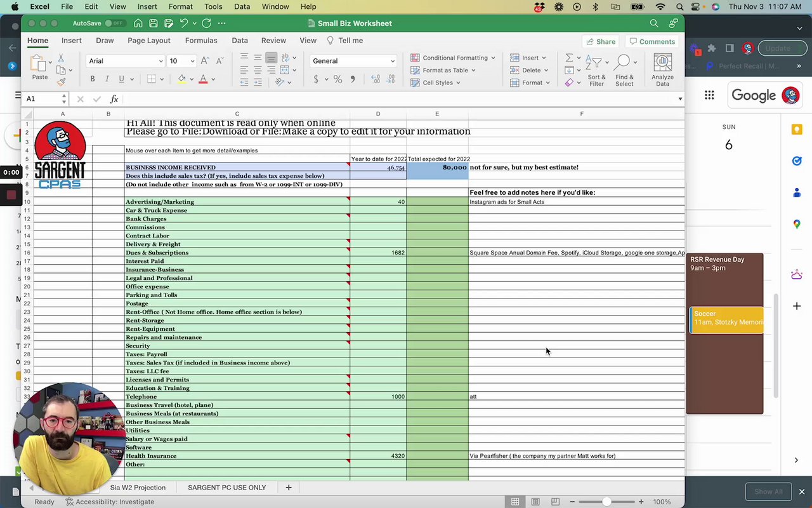
Task: Click the red Font Color button
Action: pyautogui.click(x=203, y=79)
